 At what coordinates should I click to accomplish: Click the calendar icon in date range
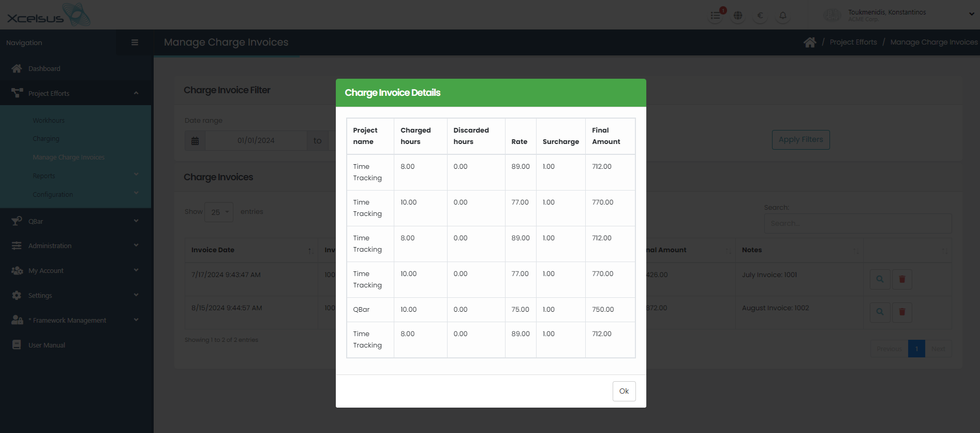(195, 141)
